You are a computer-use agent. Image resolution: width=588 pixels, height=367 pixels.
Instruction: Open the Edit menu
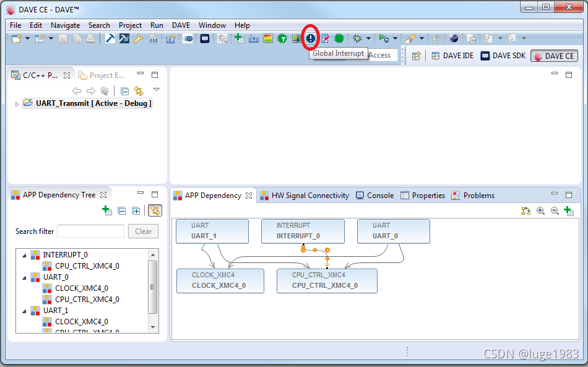pyautogui.click(x=36, y=25)
